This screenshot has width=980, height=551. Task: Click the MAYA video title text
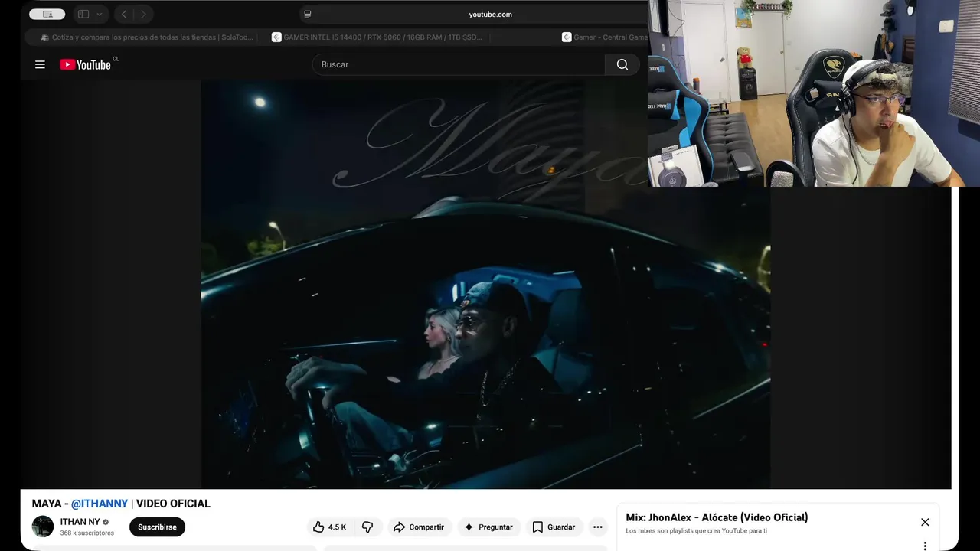point(121,504)
